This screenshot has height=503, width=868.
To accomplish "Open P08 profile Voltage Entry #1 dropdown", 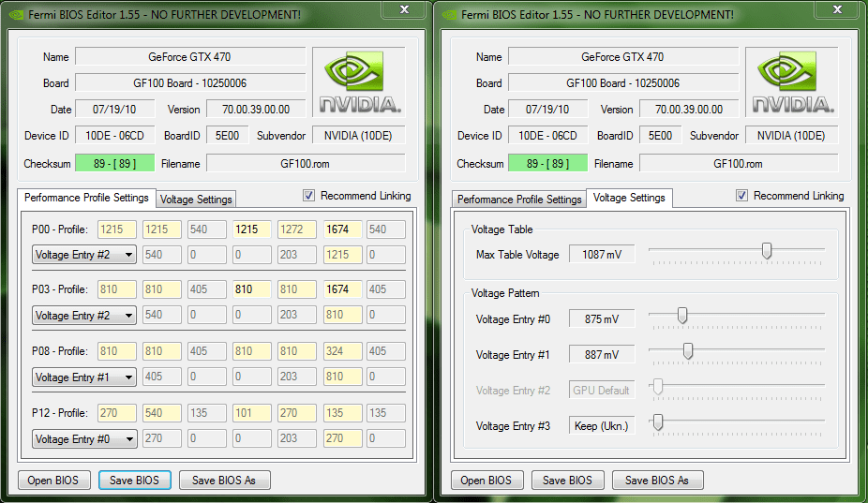I will click(84, 377).
